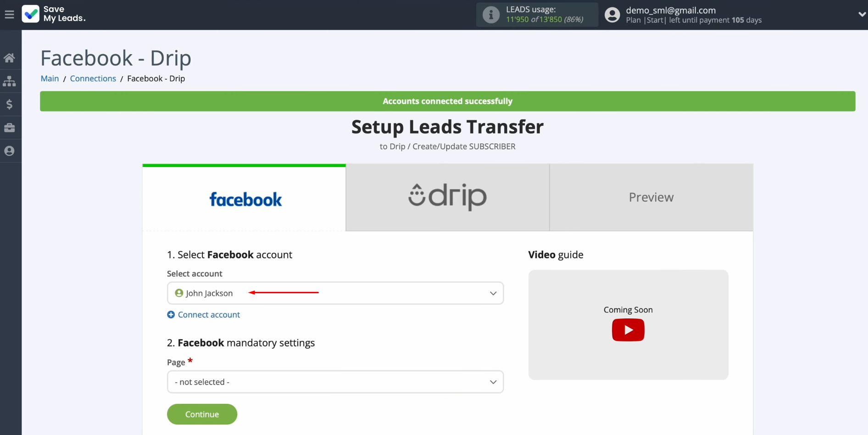868x435 pixels.
Task: Open the billing dollar icon in sidebar
Action: (9, 104)
